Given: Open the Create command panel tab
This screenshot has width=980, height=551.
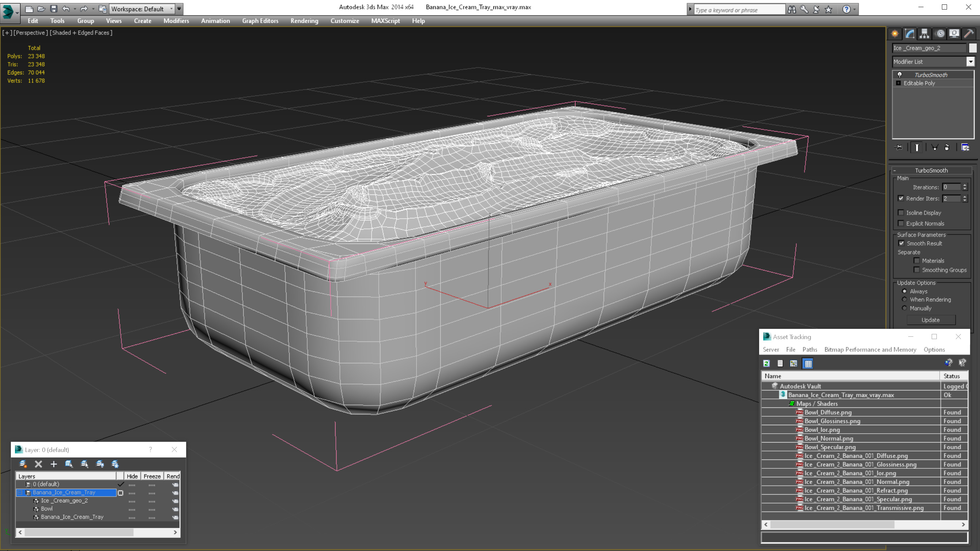Looking at the screenshot, I should point(895,33).
